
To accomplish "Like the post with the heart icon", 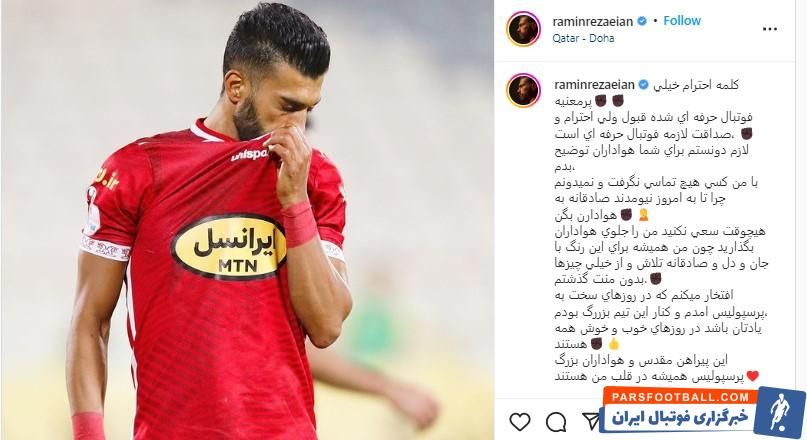I will click(x=520, y=421).
